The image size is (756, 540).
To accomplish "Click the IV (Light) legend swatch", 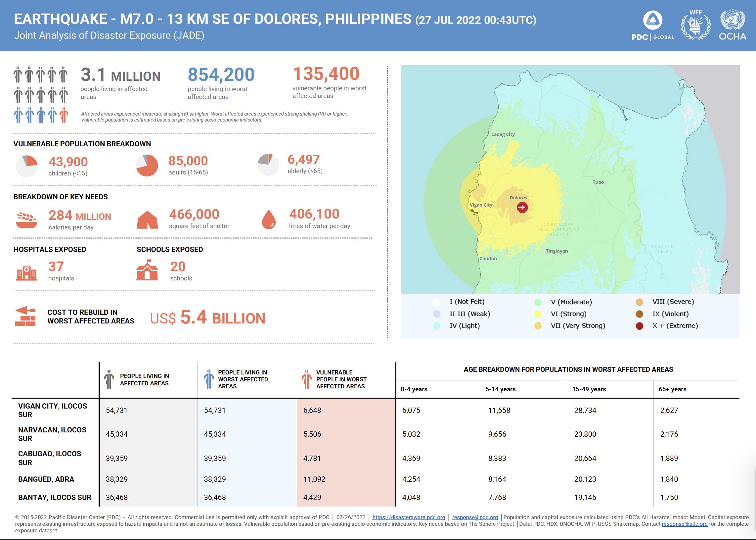I will [437, 326].
